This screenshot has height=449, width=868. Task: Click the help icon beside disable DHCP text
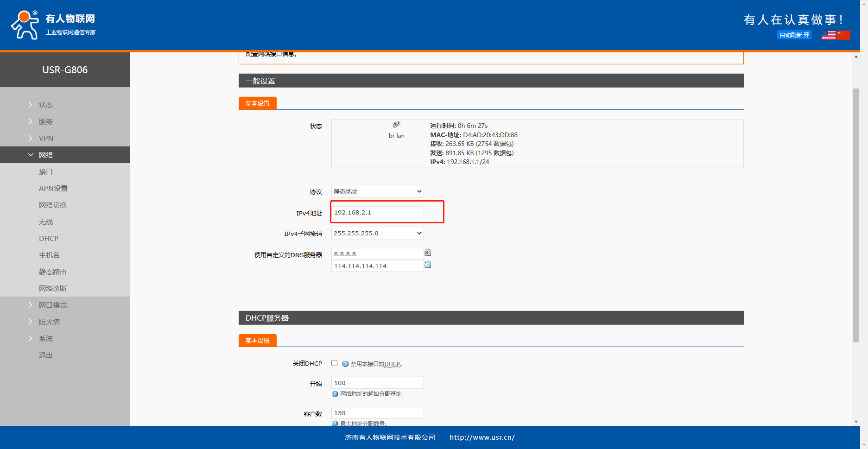point(345,364)
